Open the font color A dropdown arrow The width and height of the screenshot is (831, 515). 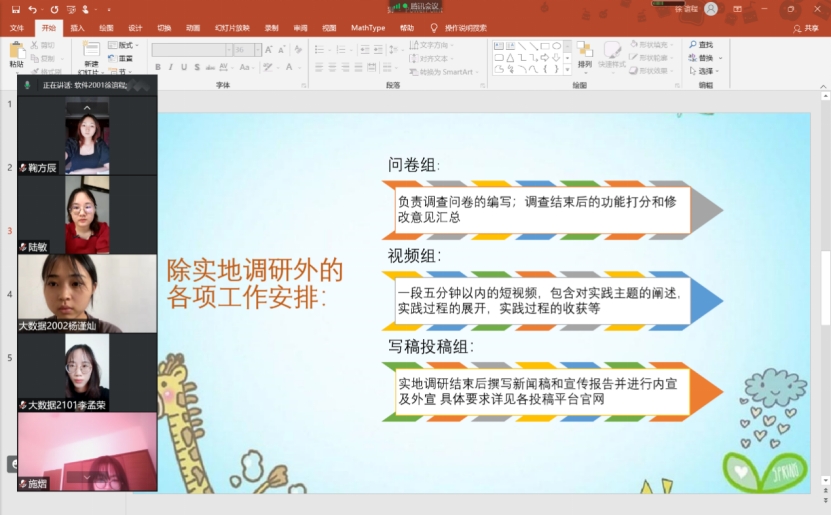coord(299,67)
